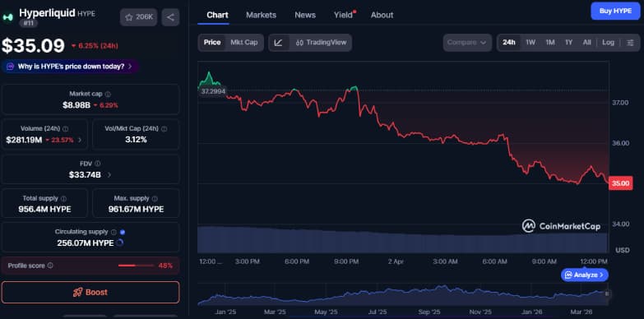Click the $33.74B FDV value
Viewport: 644px width, 319px height.
coord(85,175)
